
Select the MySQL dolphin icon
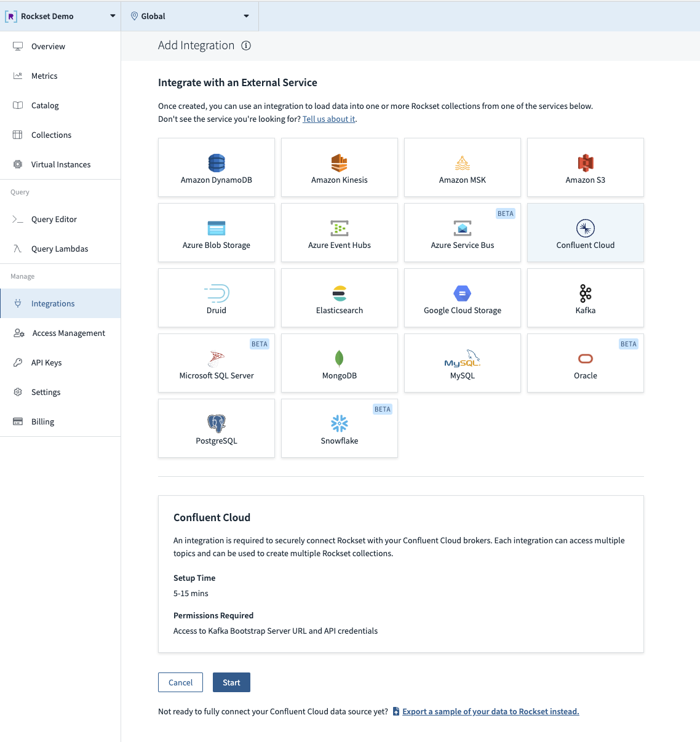[463, 359]
